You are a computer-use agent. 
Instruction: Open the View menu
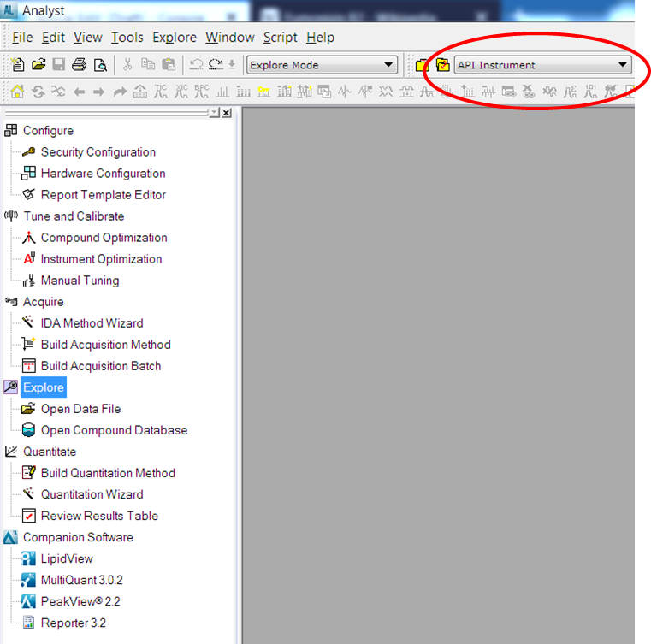pyautogui.click(x=88, y=38)
